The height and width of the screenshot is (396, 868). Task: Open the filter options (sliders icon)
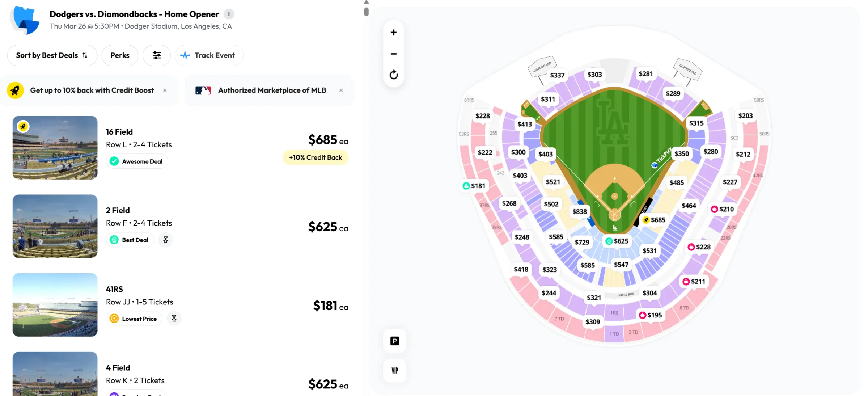click(x=157, y=55)
